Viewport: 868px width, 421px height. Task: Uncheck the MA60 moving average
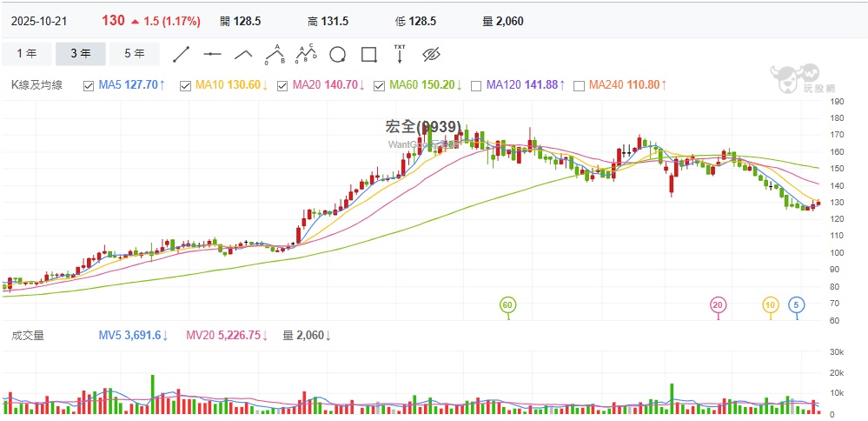pyautogui.click(x=380, y=85)
